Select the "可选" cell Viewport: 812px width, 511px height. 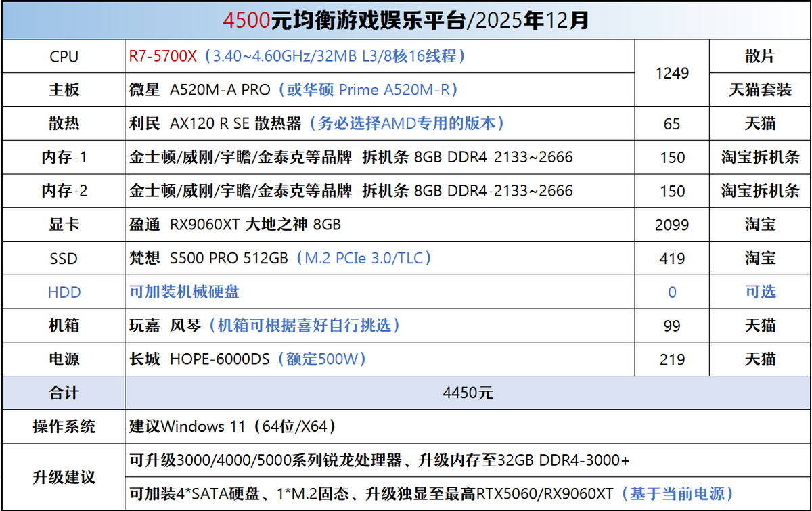(760, 292)
